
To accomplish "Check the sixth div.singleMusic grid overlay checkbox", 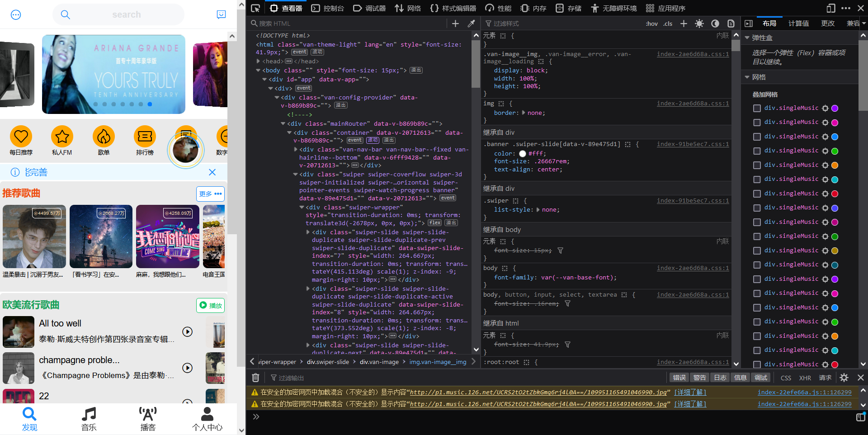I will click(x=757, y=180).
